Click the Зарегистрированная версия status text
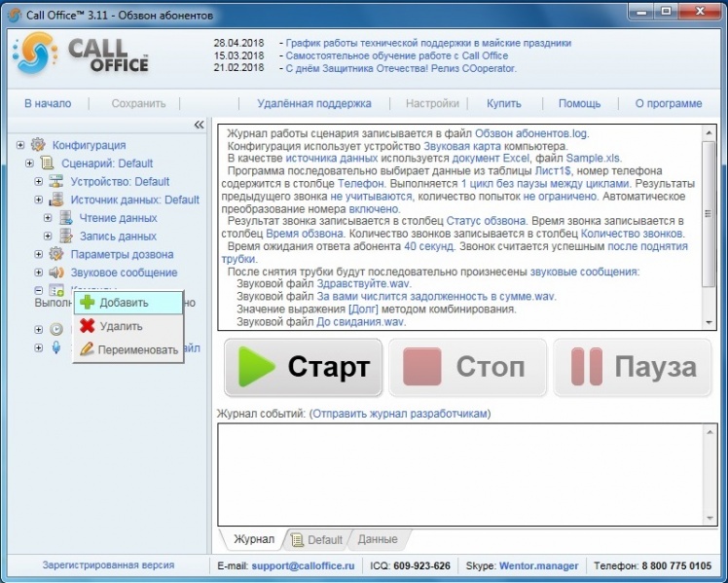728x583 pixels. click(x=108, y=565)
